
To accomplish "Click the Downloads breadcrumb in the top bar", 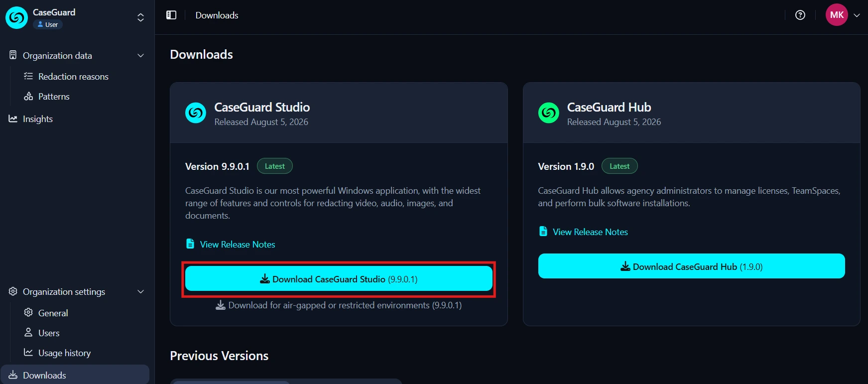I will [x=217, y=15].
